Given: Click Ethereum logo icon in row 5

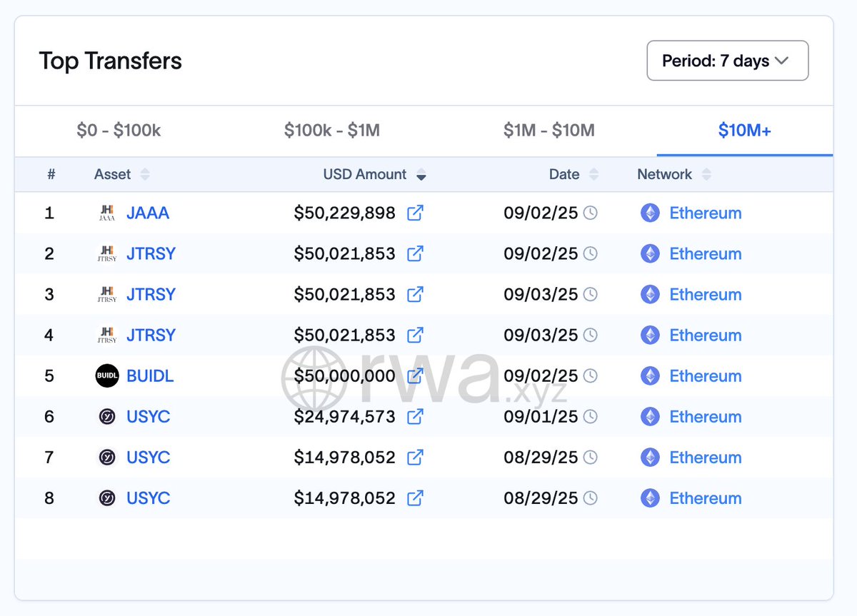Looking at the screenshot, I should point(650,375).
